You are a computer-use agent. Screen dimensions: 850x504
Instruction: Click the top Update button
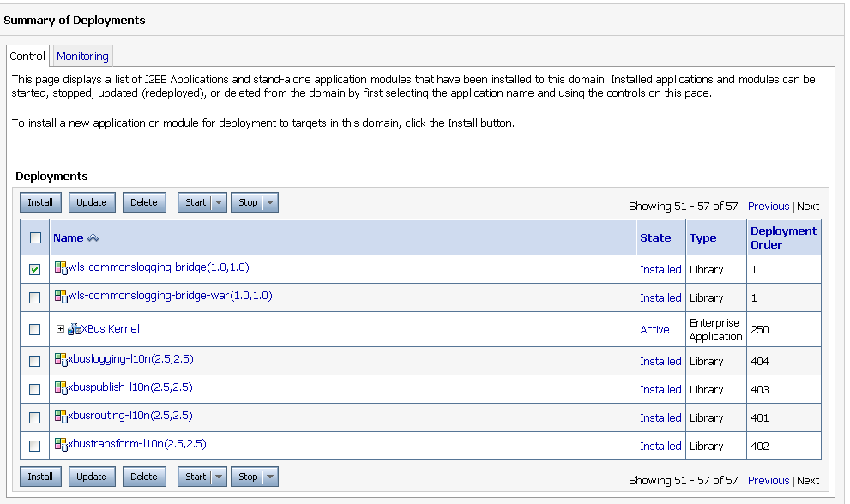[x=92, y=202]
